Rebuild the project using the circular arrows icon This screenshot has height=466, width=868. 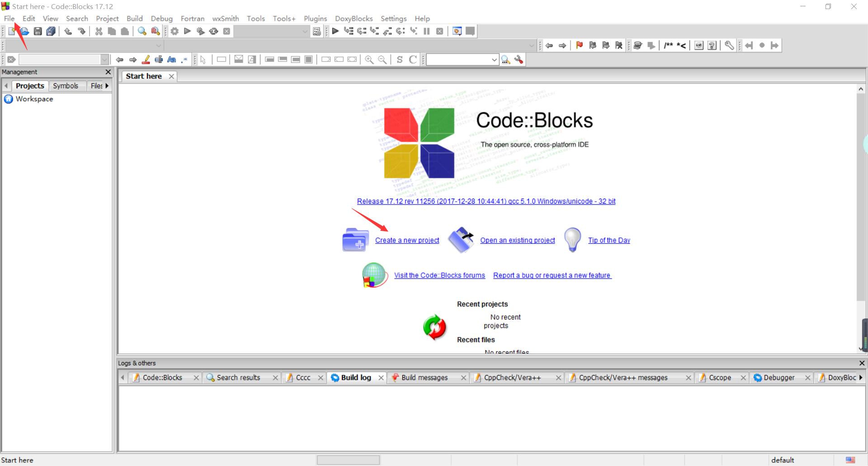213,31
